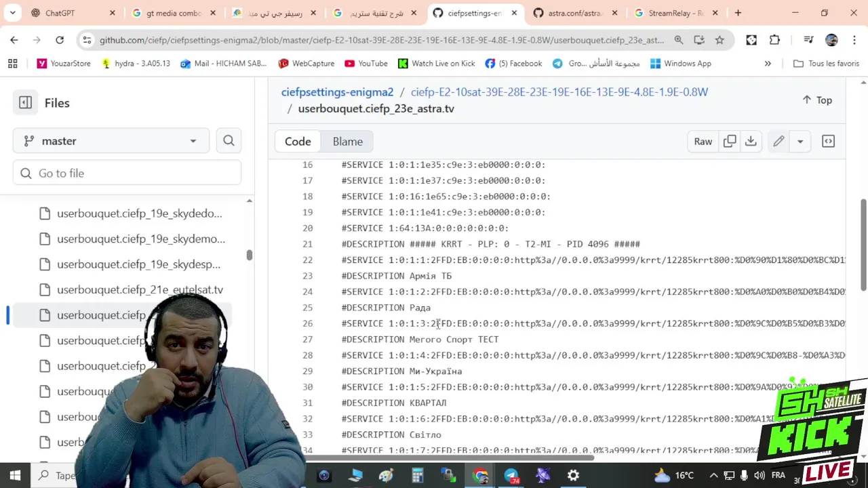Open the tab search dropdown

pyautogui.click(x=14, y=13)
